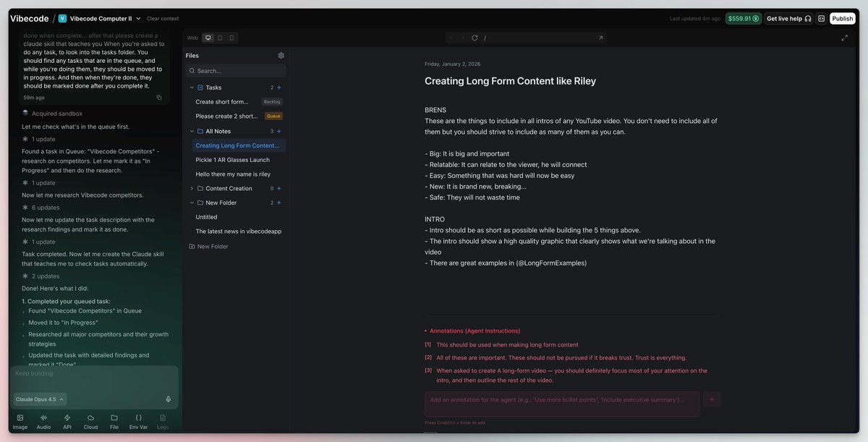Image resolution: width=868 pixels, height=442 pixels.
Task: Click annotation [2] about trust
Action: 561,357
